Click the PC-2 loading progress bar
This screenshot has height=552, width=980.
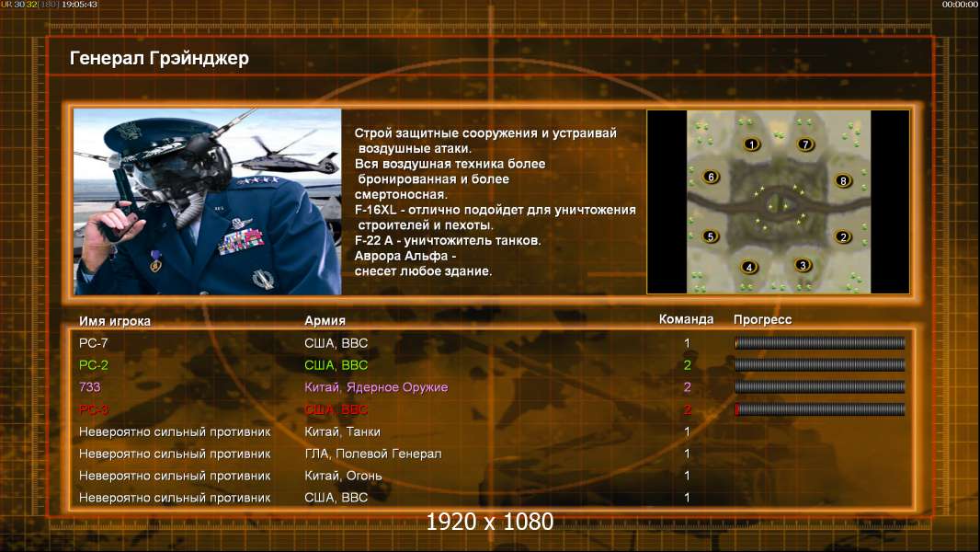tap(820, 364)
